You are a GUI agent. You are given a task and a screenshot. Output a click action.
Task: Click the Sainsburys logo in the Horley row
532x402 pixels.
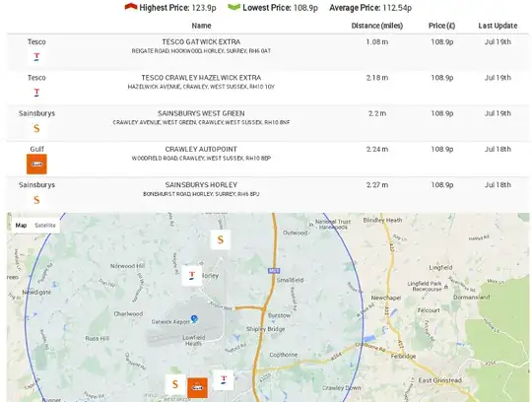[36, 200]
